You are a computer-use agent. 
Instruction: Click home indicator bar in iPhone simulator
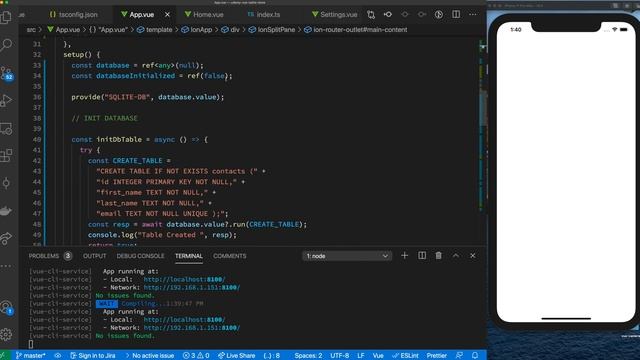[x=566, y=318]
